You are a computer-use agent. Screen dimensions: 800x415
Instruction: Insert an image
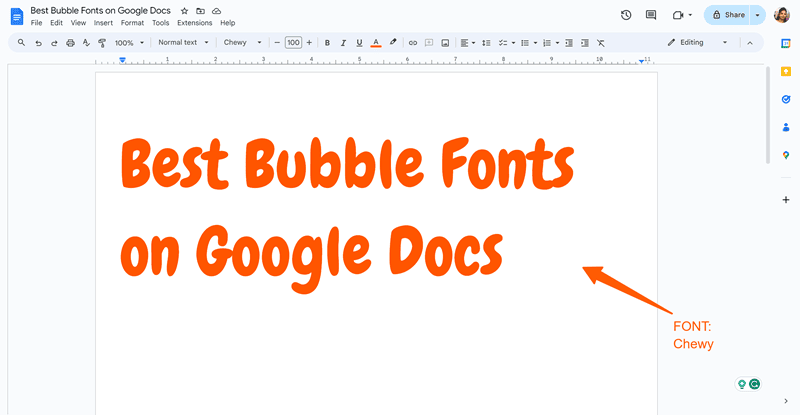[x=445, y=43]
